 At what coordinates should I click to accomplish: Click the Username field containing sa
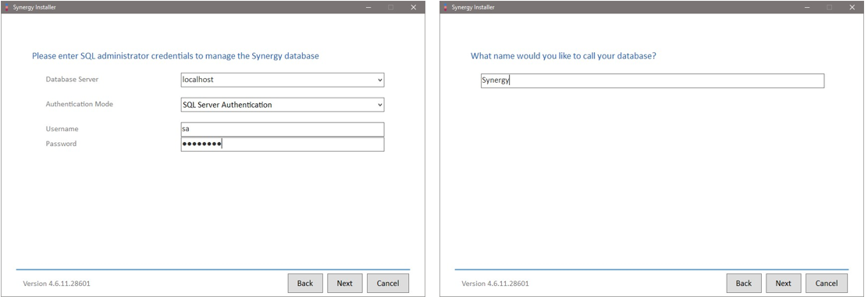(x=283, y=129)
